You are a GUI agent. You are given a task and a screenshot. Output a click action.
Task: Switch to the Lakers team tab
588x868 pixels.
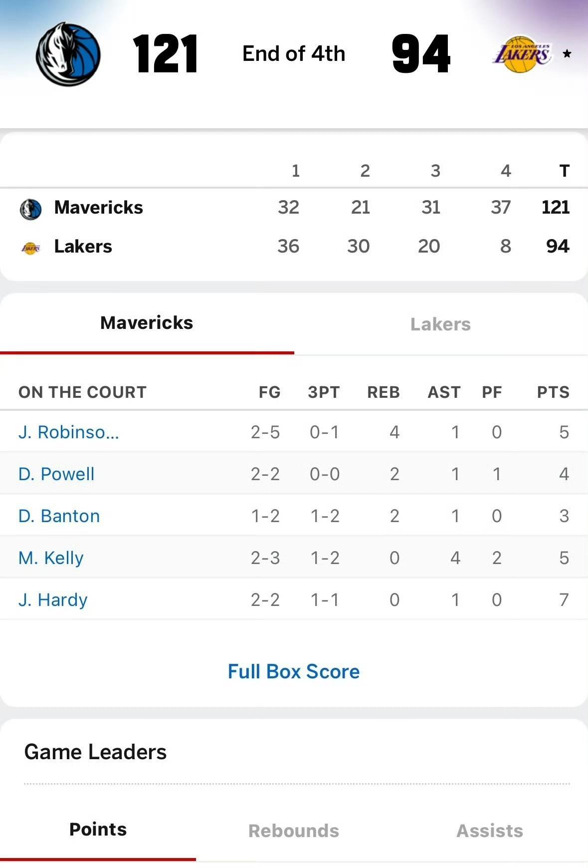[440, 324]
